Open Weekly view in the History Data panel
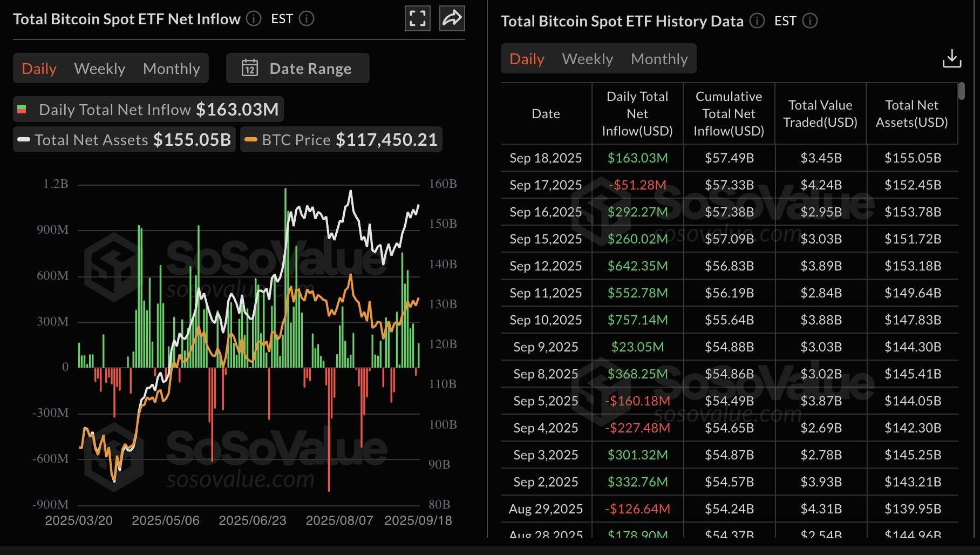The image size is (980, 555). coord(587,59)
